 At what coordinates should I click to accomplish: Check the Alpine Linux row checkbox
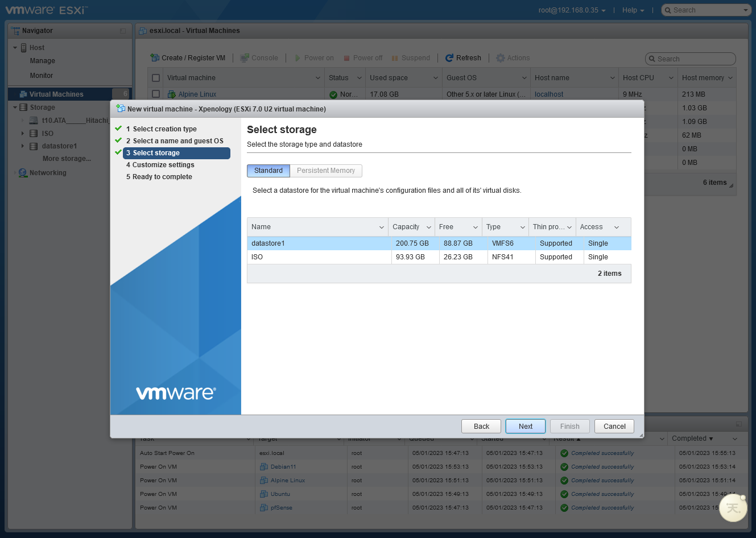coord(156,94)
